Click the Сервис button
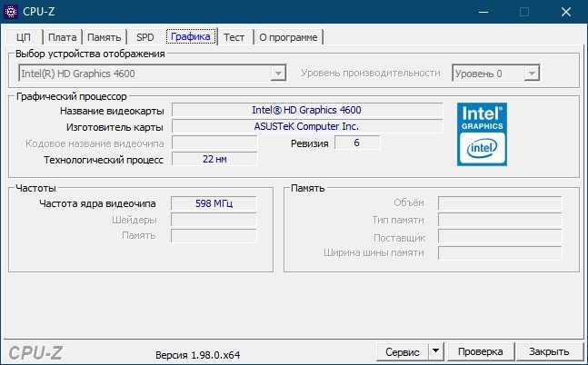 (x=403, y=351)
